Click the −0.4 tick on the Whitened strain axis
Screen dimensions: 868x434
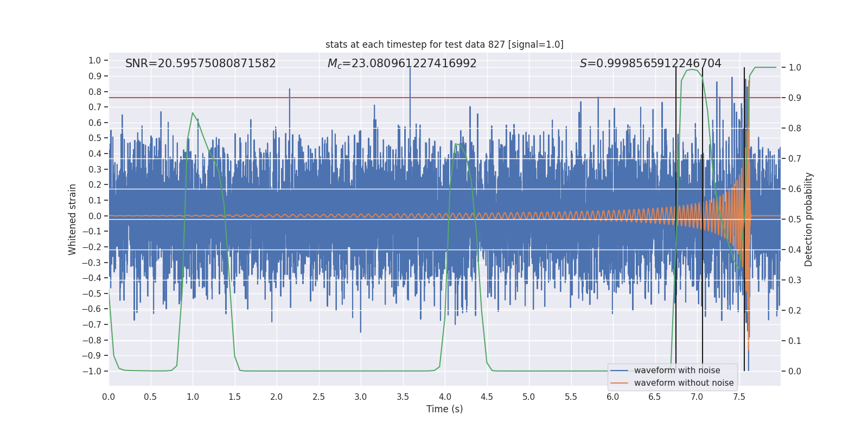(92, 278)
